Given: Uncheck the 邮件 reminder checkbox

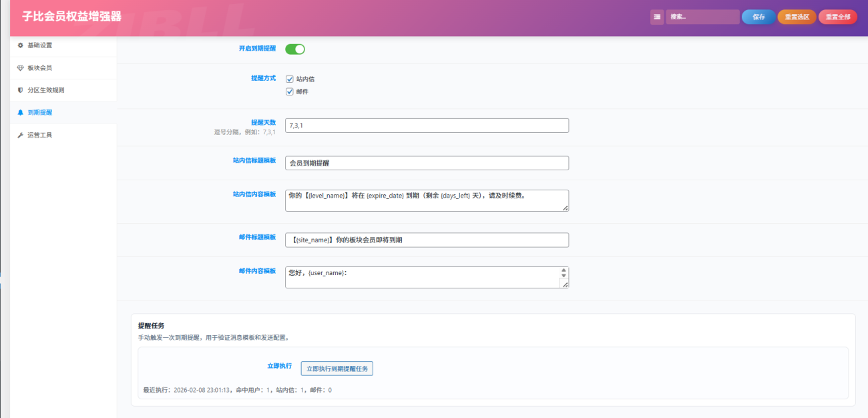Looking at the screenshot, I should click(x=290, y=91).
